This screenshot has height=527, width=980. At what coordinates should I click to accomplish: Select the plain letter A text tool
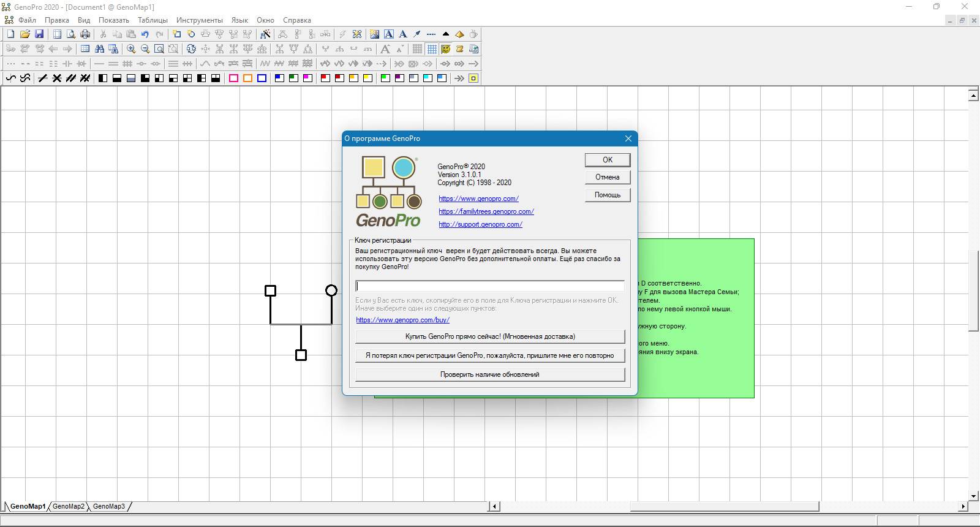coord(403,34)
